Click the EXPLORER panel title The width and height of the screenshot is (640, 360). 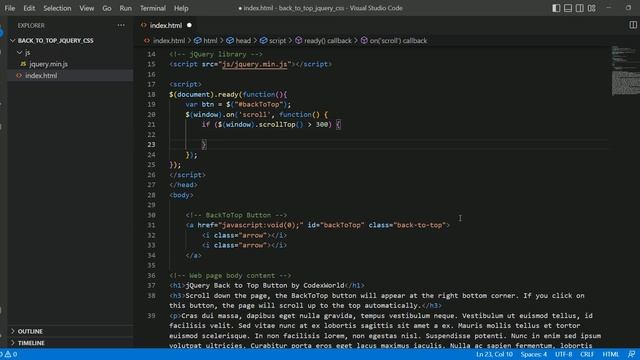pos(31,25)
